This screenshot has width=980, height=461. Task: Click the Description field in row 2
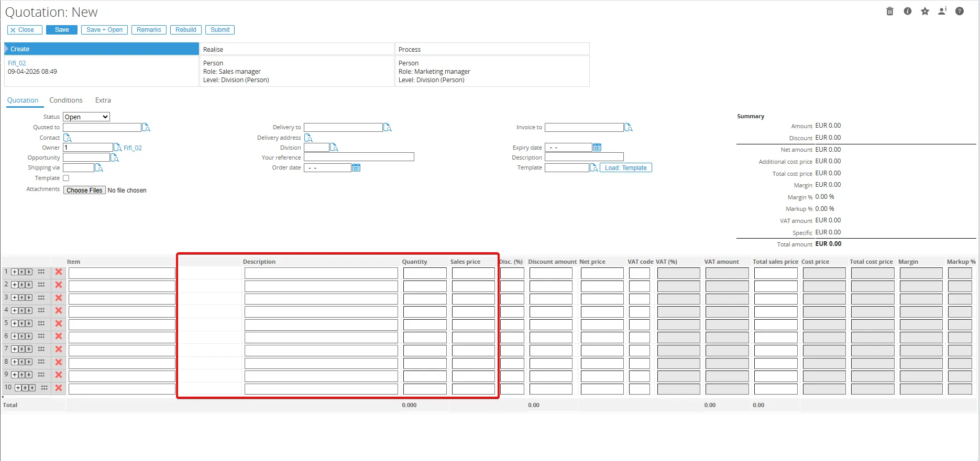pos(321,286)
